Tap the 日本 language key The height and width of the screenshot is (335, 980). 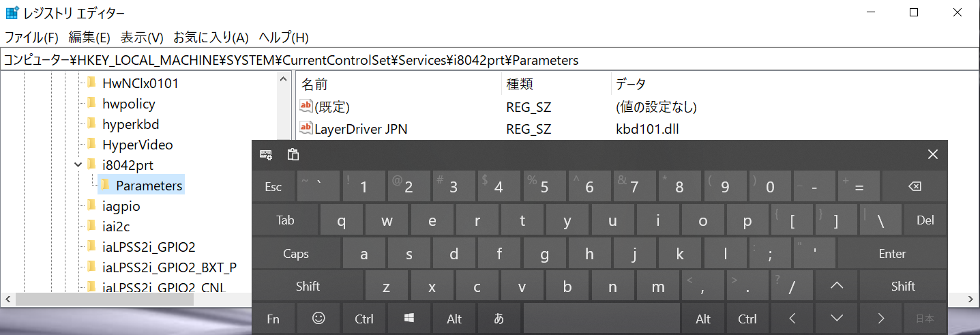(x=925, y=319)
